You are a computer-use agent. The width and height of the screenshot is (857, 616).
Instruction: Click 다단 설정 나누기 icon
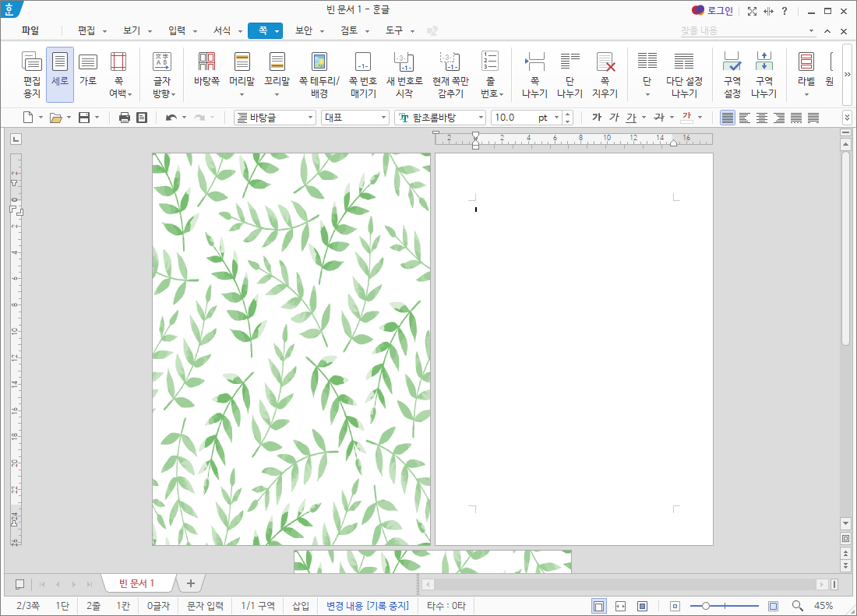[x=684, y=74]
